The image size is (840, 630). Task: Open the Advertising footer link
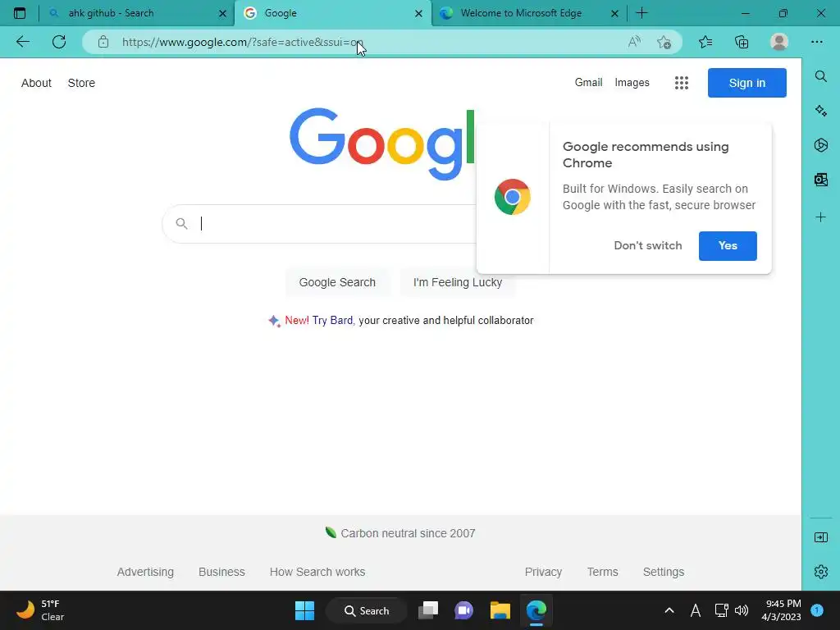click(145, 572)
